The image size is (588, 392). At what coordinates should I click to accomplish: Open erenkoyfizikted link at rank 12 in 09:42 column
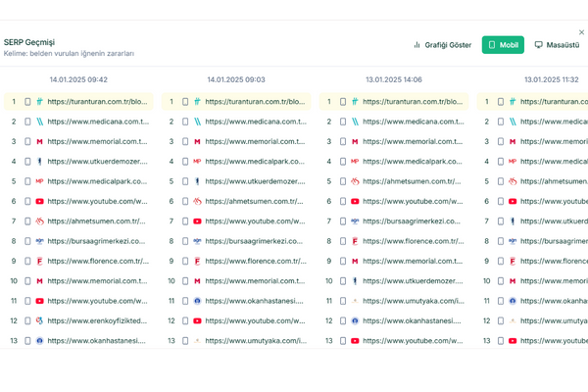[97, 320]
